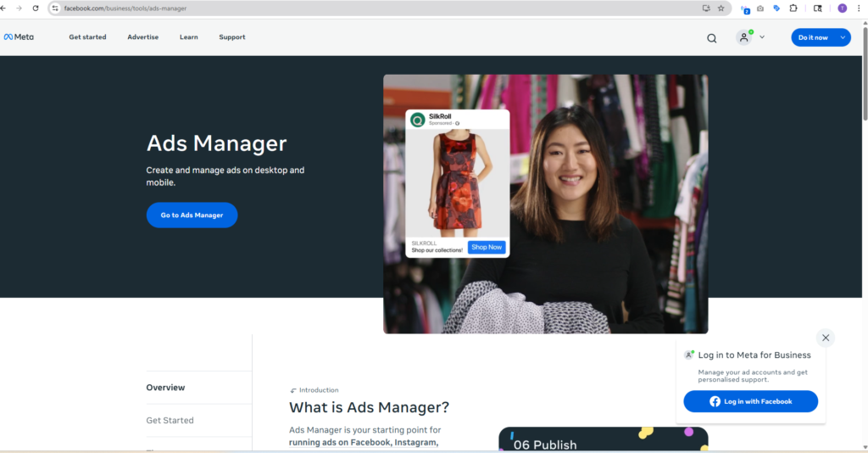This screenshot has width=868, height=453.
Task: Open the extension with blue badge 2
Action: click(x=745, y=8)
